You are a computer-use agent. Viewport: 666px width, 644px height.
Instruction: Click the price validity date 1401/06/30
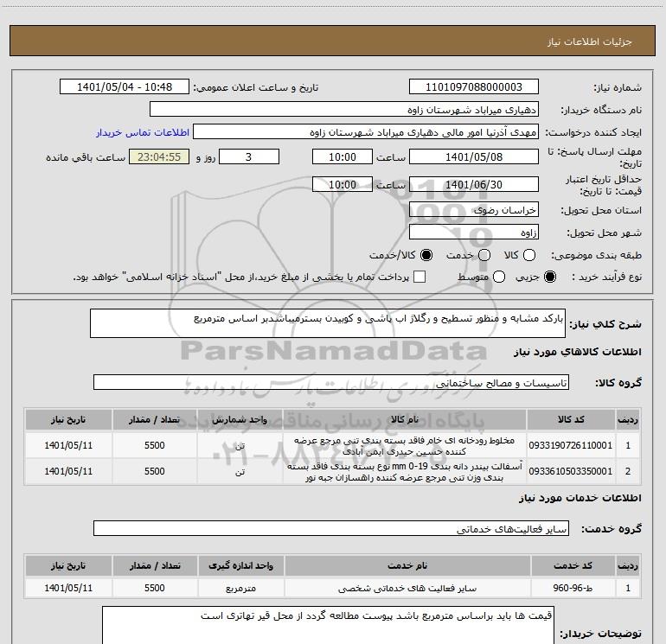474,185
